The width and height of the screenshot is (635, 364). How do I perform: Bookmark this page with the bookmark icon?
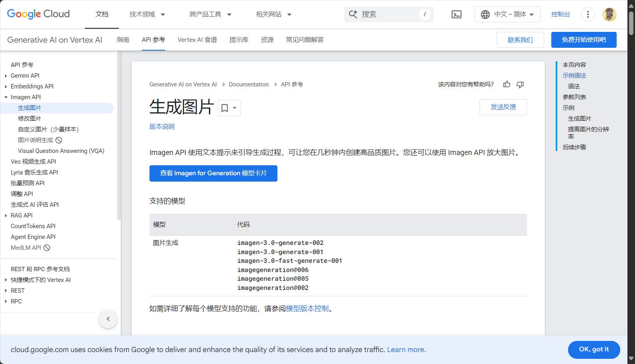[225, 108]
